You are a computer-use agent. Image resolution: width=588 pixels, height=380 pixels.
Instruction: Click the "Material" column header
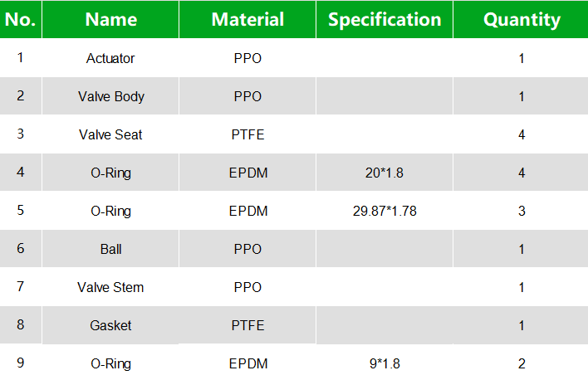(247, 20)
